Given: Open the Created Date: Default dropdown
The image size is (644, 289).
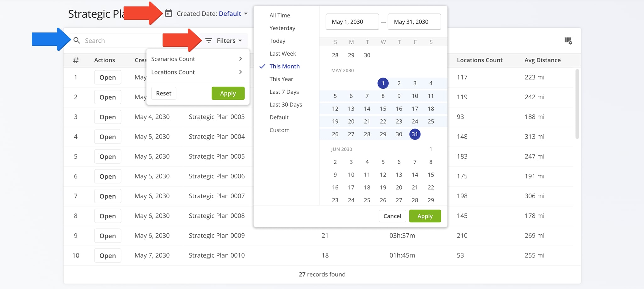Looking at the screenshot, I should [x=212, y=14].
